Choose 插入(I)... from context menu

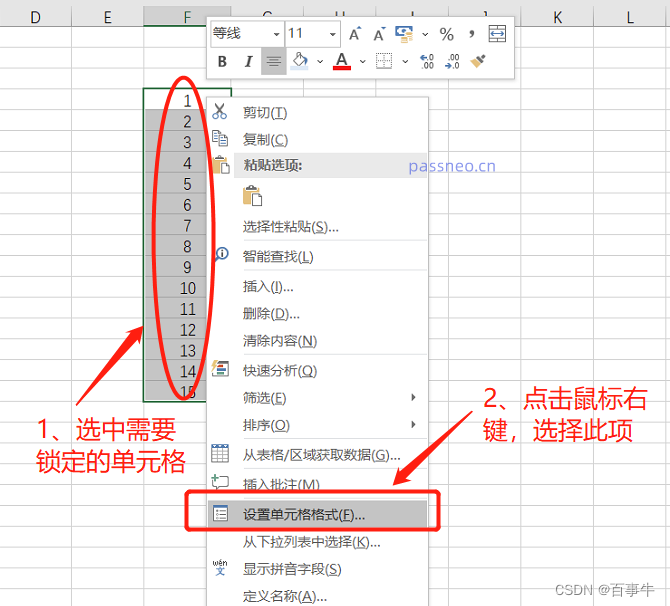click(x=317, y=286)
